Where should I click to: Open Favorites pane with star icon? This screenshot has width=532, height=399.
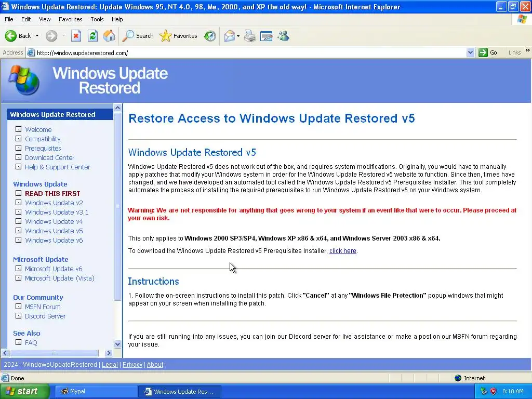[179, 36]
